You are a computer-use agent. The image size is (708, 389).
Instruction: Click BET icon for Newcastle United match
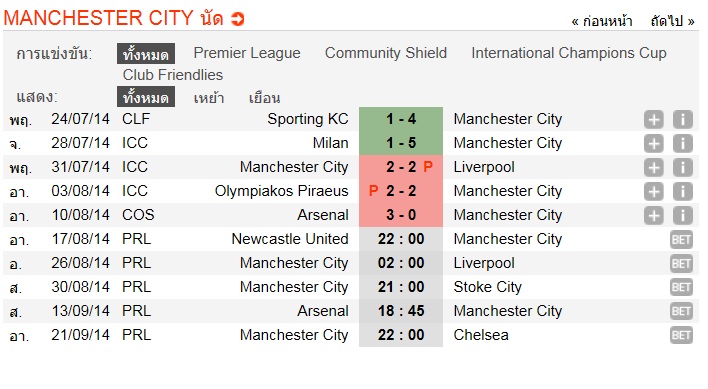click(x=681, y=240)
